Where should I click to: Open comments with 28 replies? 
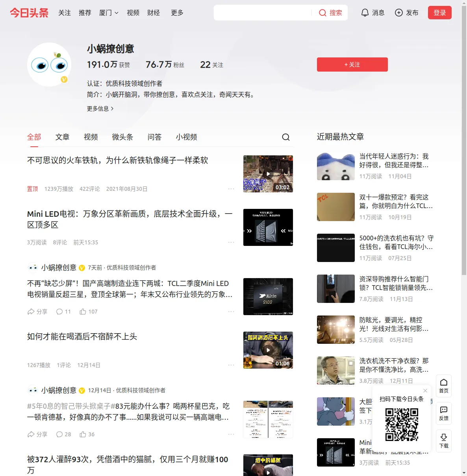(64, 434)
